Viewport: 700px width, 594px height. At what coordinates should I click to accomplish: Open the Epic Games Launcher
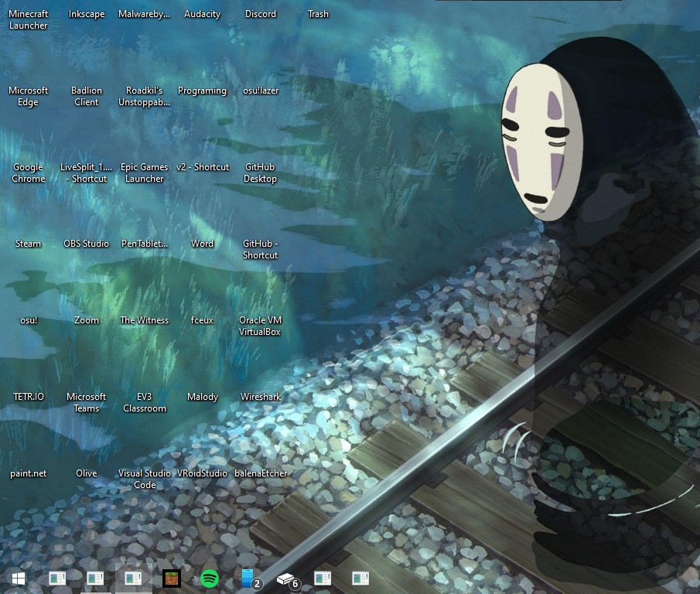click(144, 172)
